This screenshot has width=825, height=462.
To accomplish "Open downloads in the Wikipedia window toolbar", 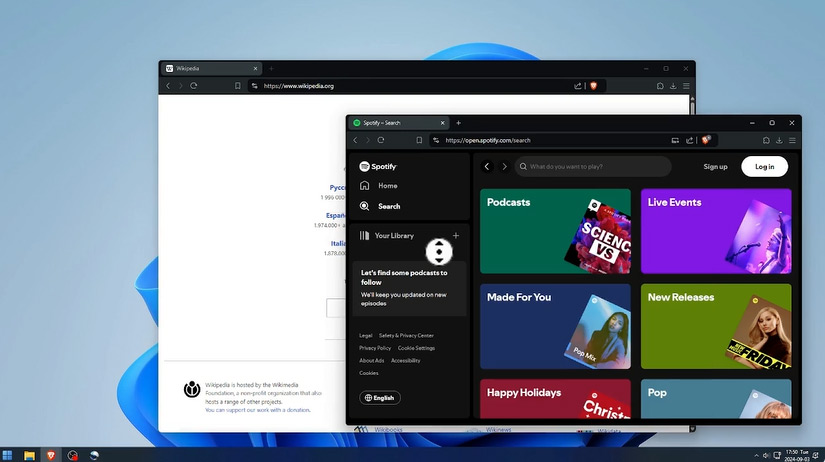I will pyautogui.click(x=673, y=86).
